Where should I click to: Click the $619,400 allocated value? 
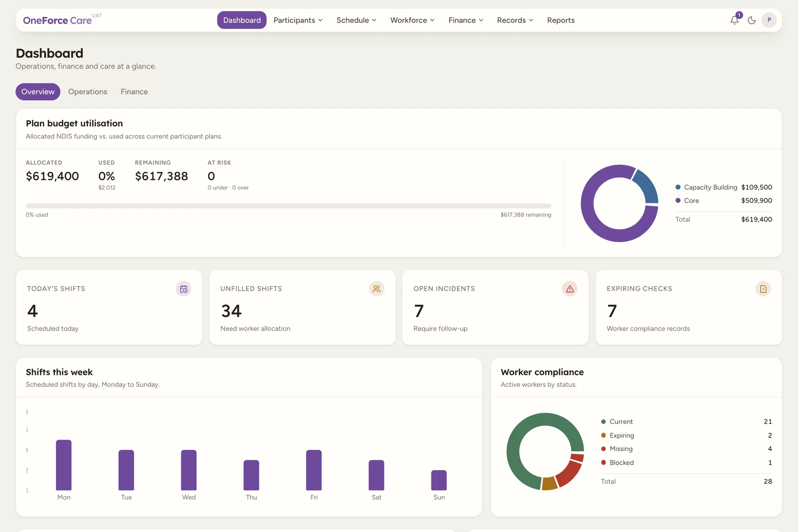coord(52,176)
